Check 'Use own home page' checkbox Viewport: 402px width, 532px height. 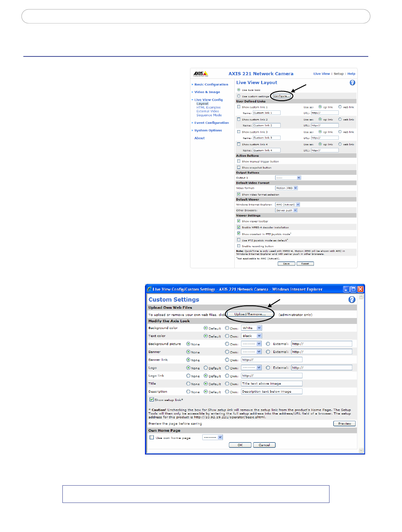click(152, 437)
